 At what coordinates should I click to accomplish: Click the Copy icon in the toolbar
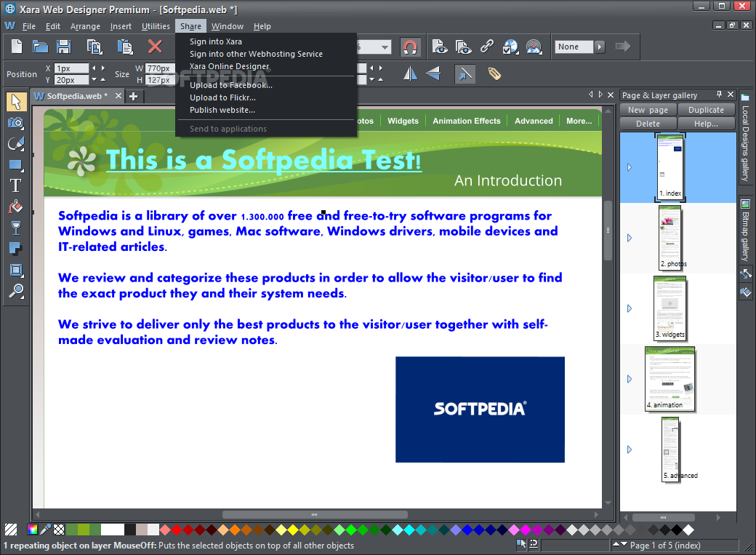point(94,47)
